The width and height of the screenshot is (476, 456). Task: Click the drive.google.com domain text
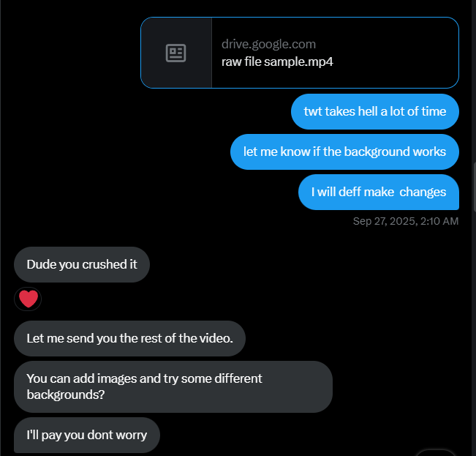coord(268,45)
